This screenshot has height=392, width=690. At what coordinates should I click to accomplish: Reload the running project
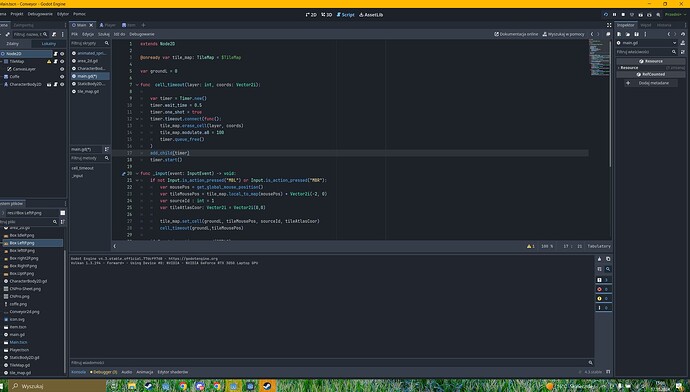pos(606,15)
